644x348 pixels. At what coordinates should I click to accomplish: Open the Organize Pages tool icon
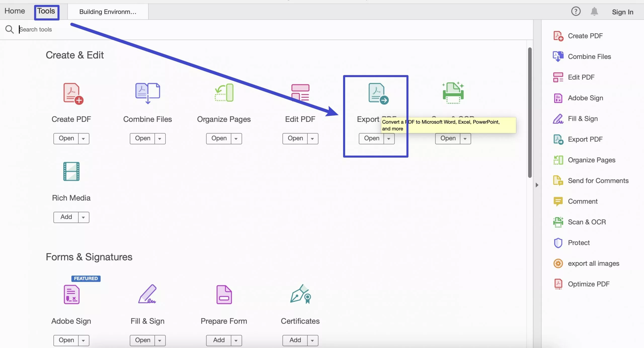[224, 93]
